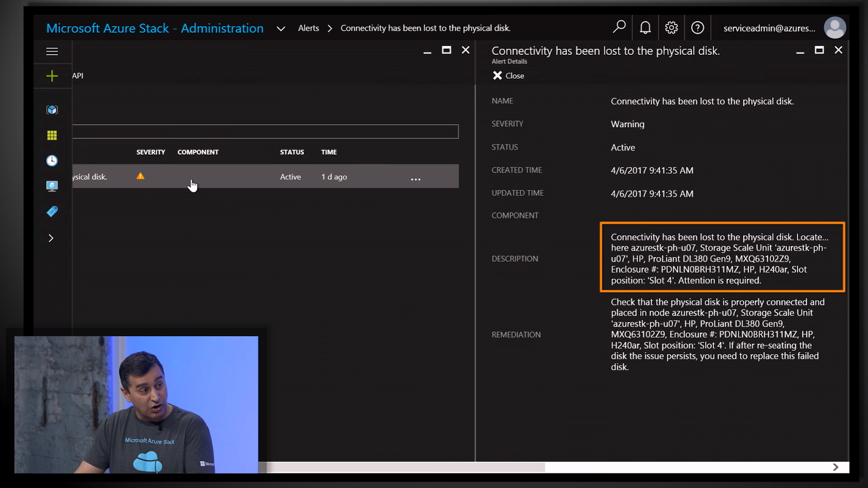868x488 pixels.
Task: Open the Dashboard grid icon in sidebar
Action: point(52,135)
